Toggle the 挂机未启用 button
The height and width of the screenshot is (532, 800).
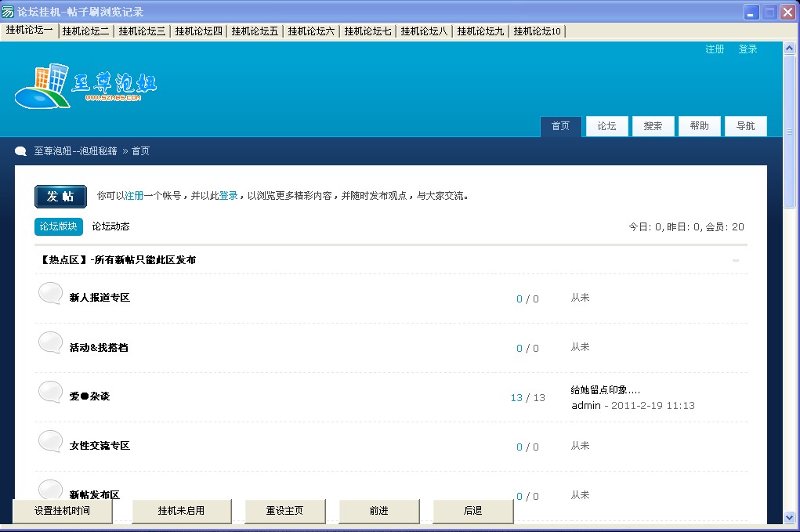click(x=181, y=511)
